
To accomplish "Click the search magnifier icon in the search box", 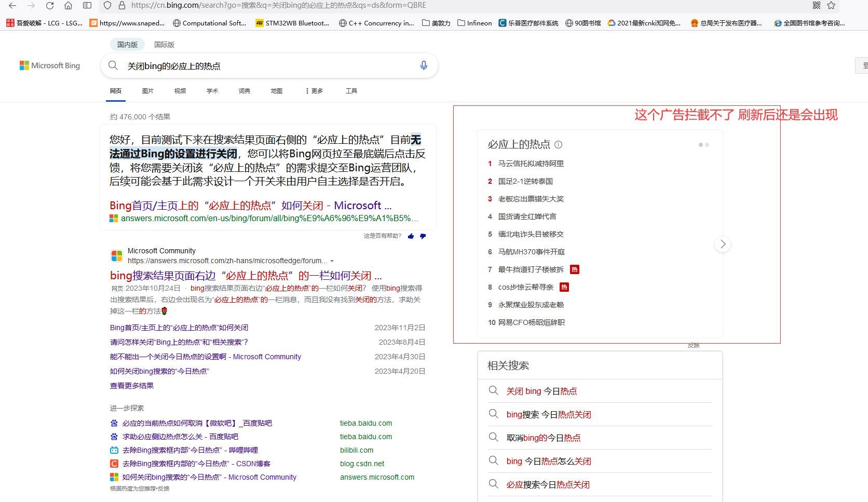I will (113, 65).
